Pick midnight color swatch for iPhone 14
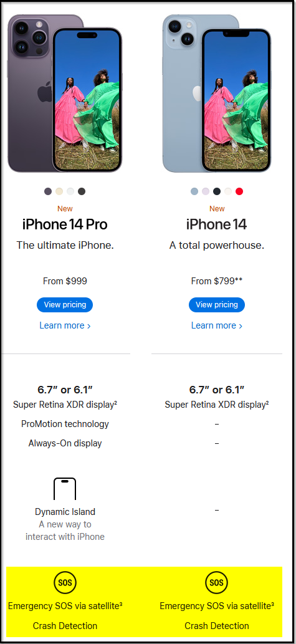The height and width of the screenshot is (644, 296). (x=217, y=191)
